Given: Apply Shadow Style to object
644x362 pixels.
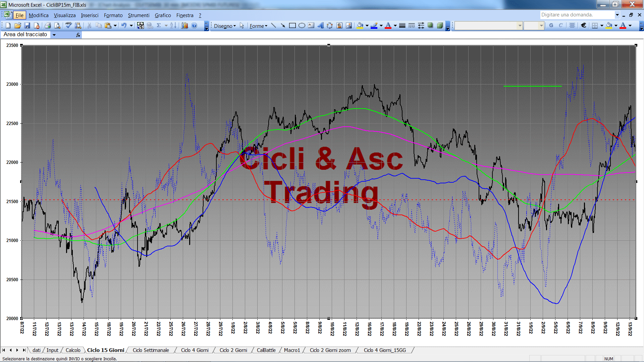Looking at the screenshot, I should (430, 25).
